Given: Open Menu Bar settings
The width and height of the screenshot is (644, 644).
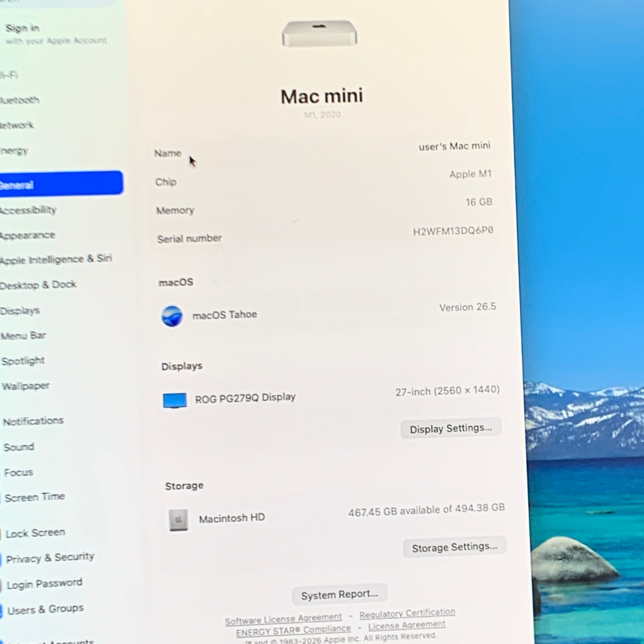Looking at the screenshot, I should [24, 336].
